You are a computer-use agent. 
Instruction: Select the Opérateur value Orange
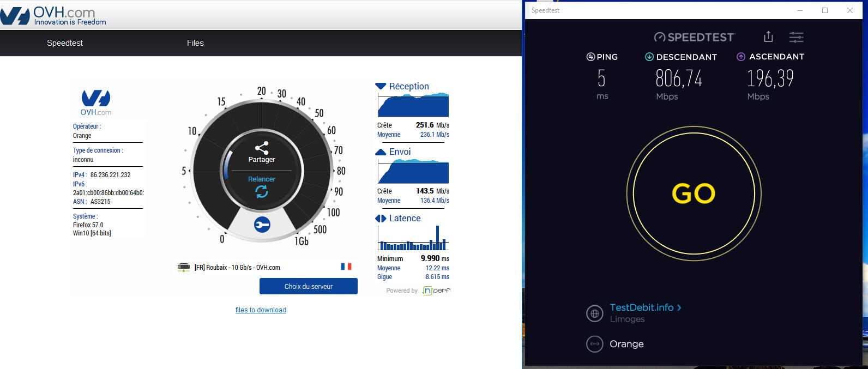click(x=82, y=136)
